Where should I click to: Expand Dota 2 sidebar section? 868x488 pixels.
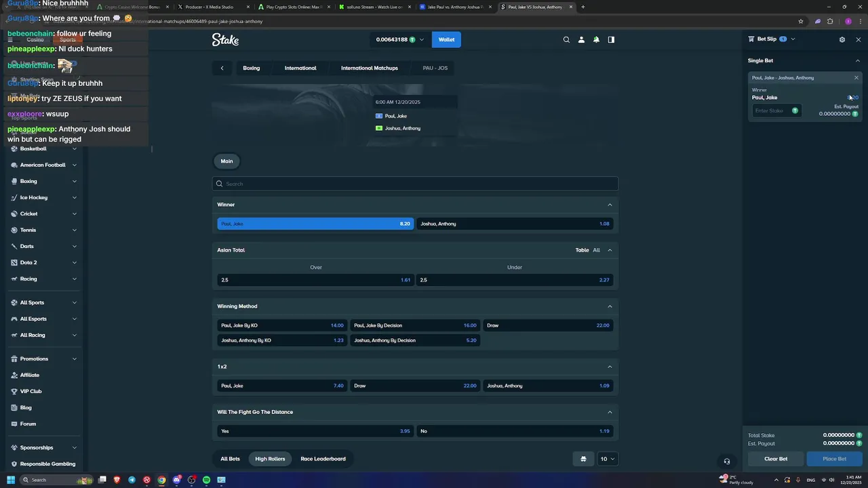[75, 262]
